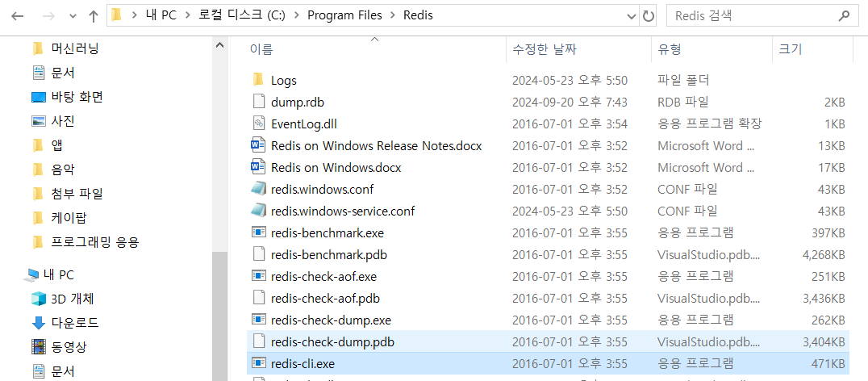Select the dump.rdb file icon
Screen dimensions: 868x381
[258, 102]
